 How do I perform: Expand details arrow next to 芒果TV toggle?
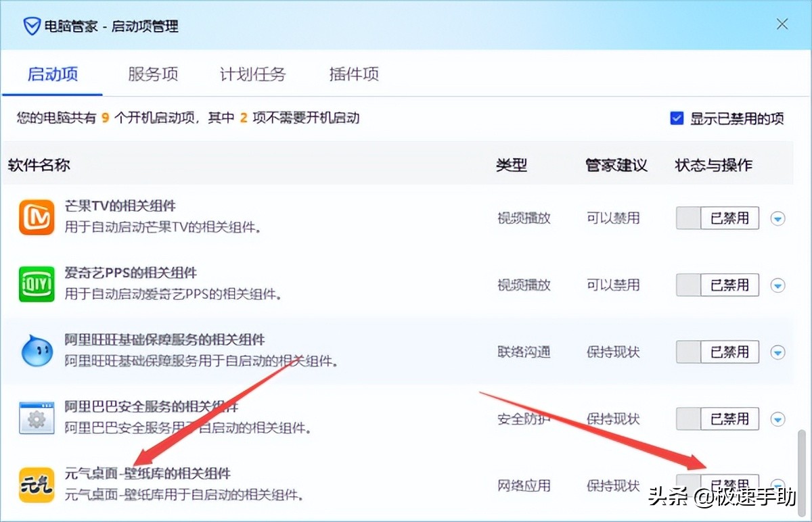777,218
